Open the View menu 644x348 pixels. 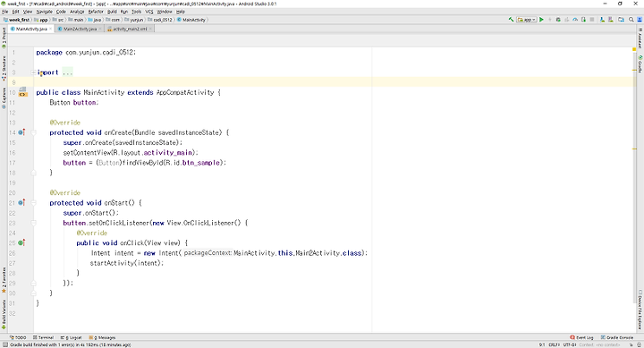(28, 12)
